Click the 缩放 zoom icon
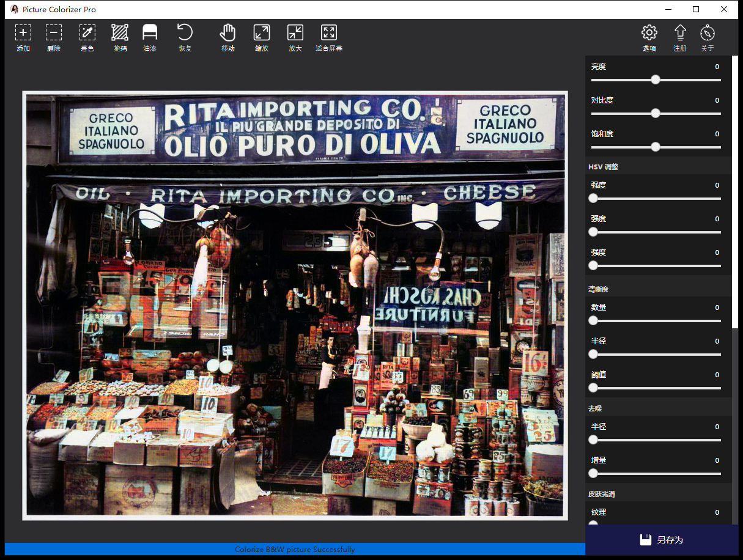The height and width of the screenshot is (560, 743). tap(262, 33)
